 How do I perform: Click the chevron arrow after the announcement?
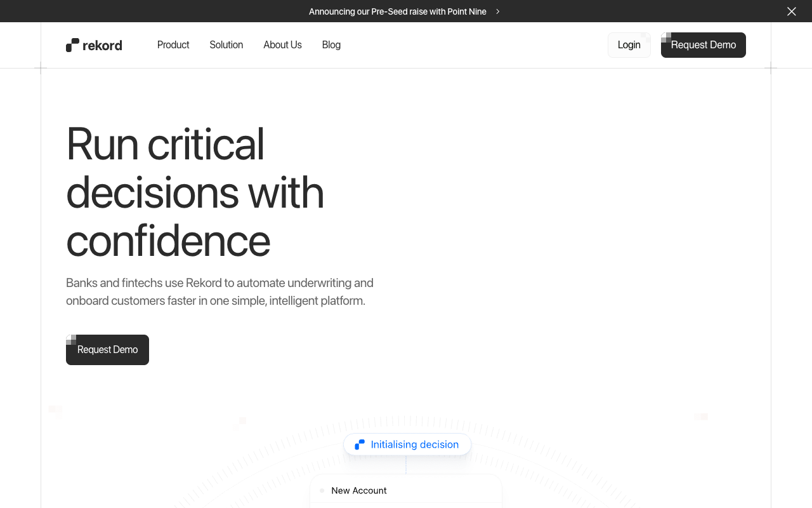[x=498, y=11]
